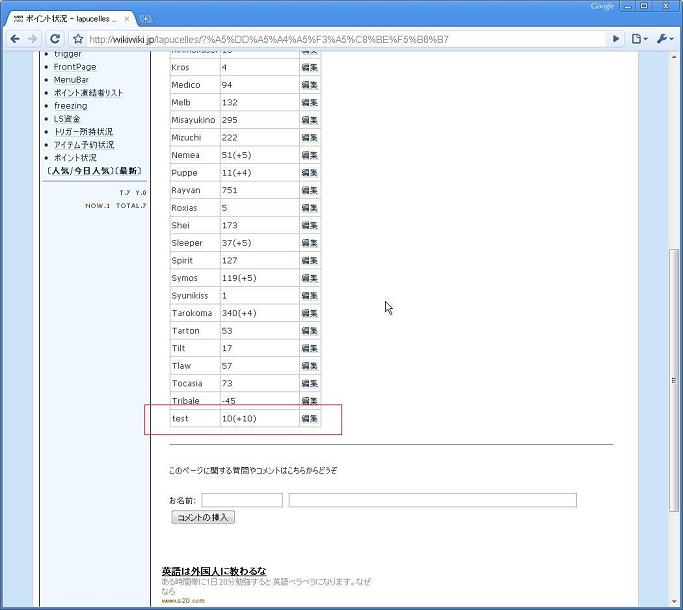The width and height of the screenshot is (683, 610).
Task: Click the 編集 button in the test row
Action: pyautogui.click(x=309, y=418)
